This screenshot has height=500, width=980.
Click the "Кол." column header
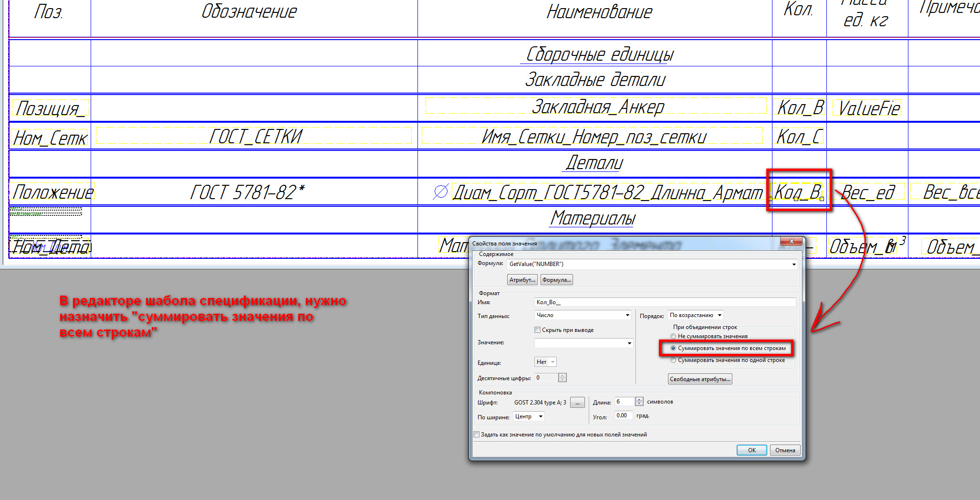coord(798,9)
